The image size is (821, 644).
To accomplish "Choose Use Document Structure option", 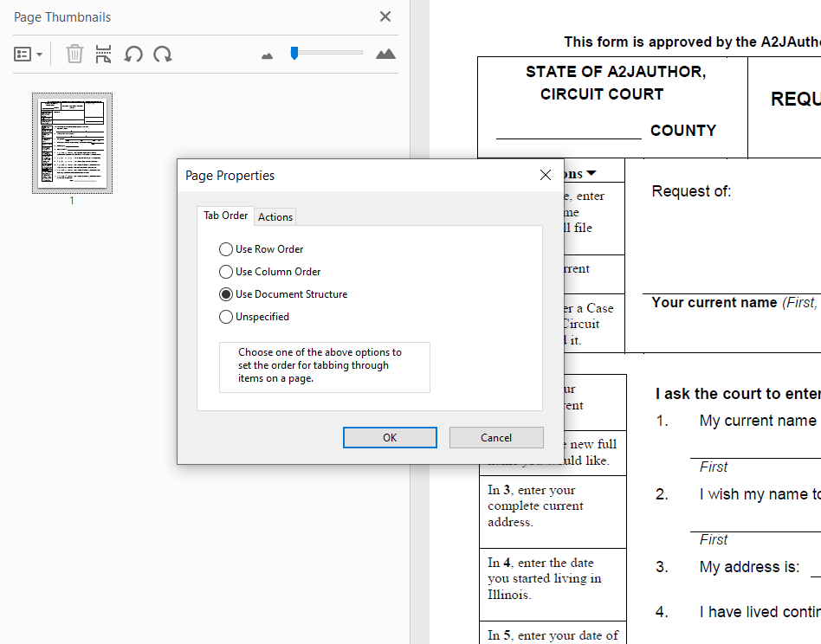I will tap(282, 294).
